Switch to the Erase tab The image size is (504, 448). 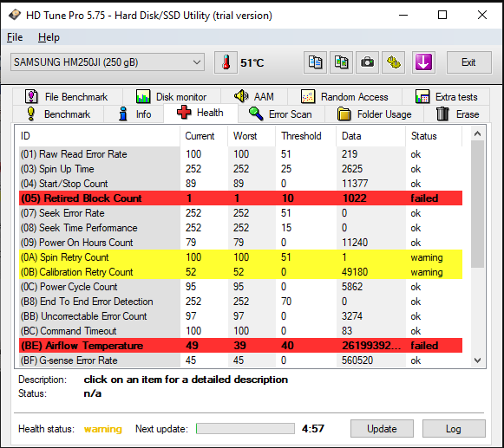(457, 114)
